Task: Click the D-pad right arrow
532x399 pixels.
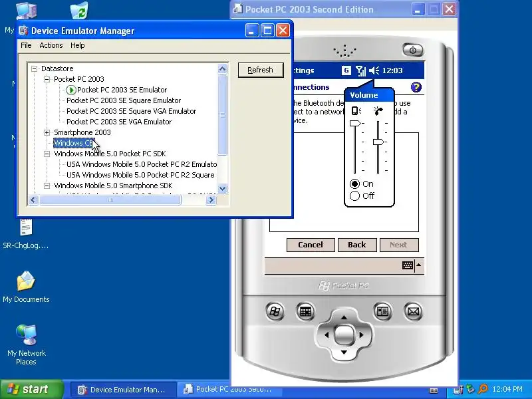Action: tap(361, 335)
